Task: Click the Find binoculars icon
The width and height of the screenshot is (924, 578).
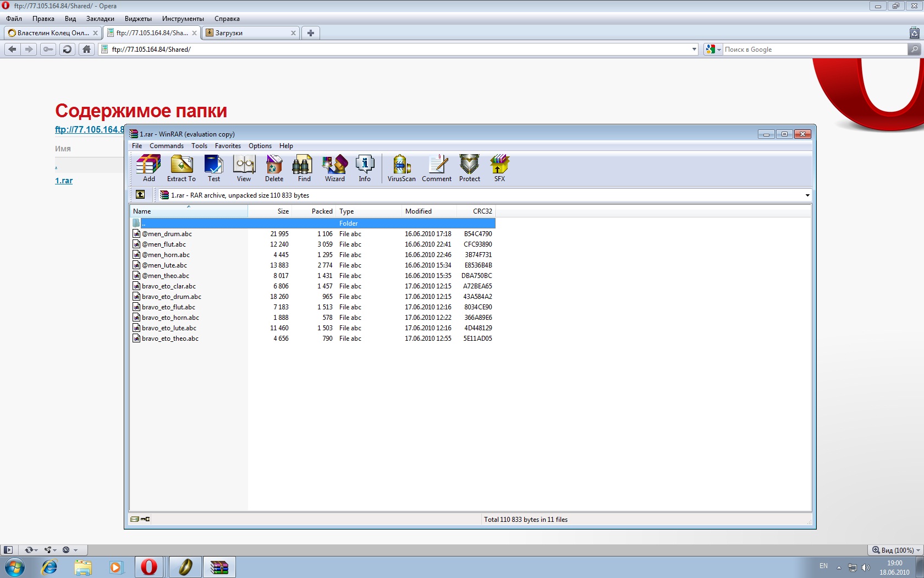Action: (304, 168)
